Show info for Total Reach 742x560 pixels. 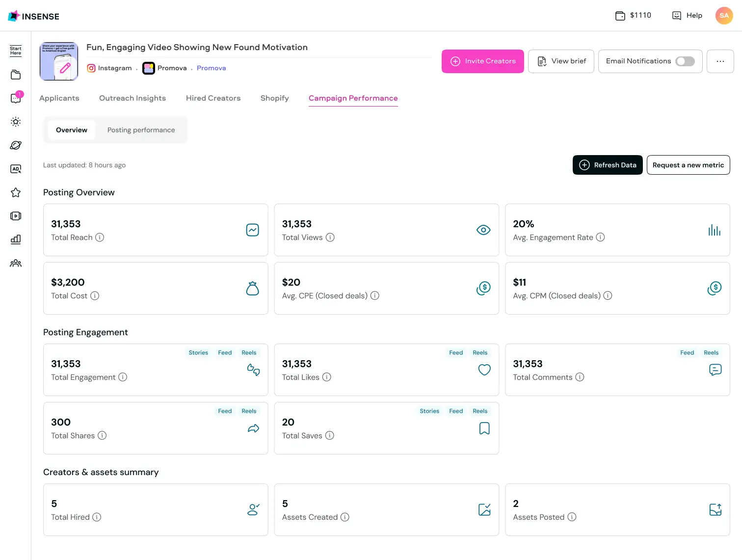pos(100,238)
